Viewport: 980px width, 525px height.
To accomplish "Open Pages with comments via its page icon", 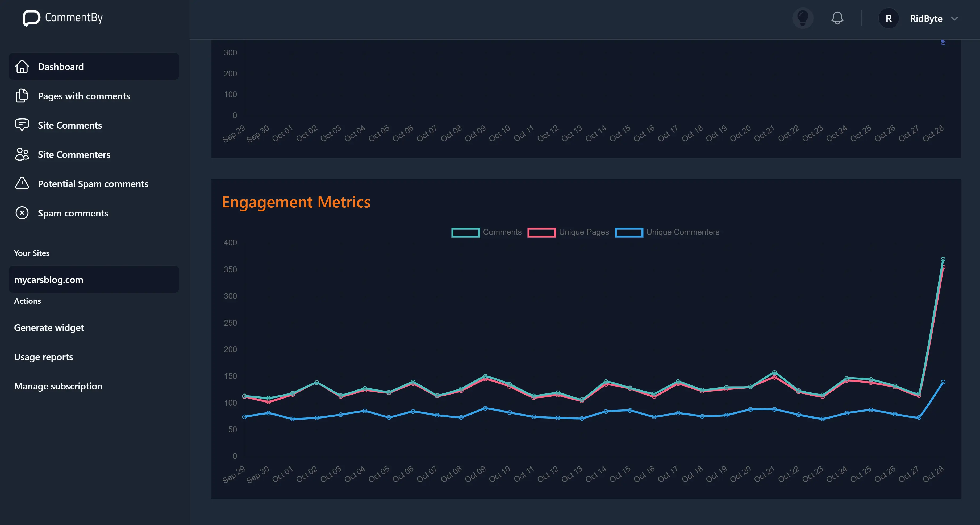I will click(x=22, y=96).
